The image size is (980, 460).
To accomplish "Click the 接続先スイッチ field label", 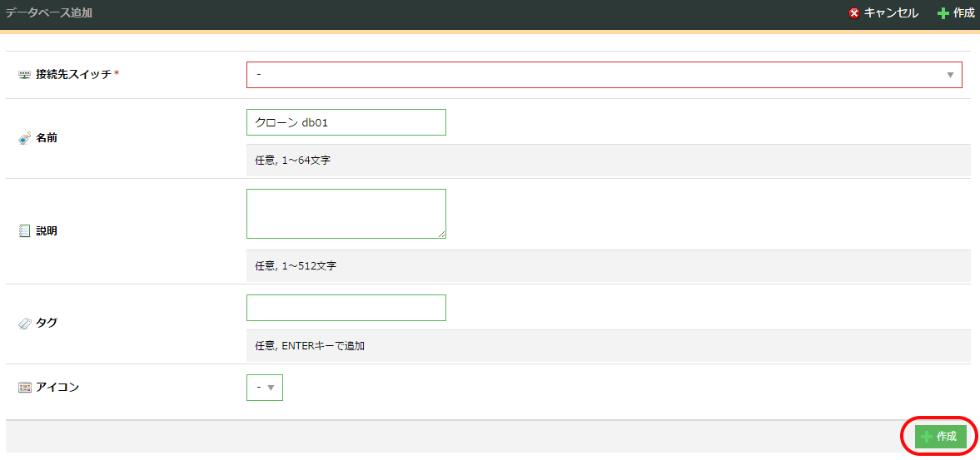I will pyautogui.click(x=74, y=74).
